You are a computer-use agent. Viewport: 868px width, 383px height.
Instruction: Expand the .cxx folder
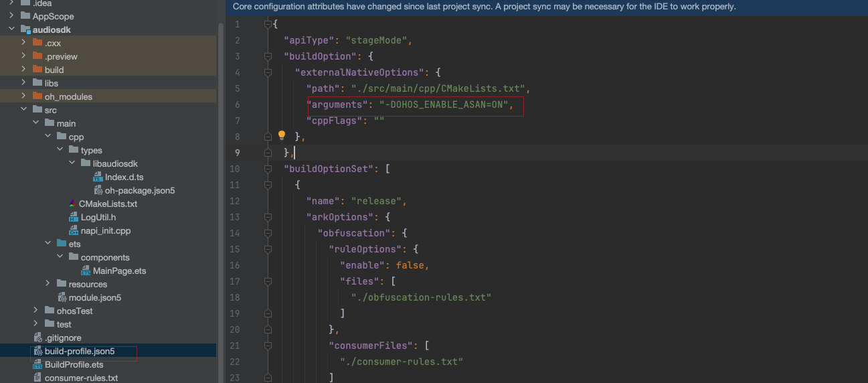23,43
